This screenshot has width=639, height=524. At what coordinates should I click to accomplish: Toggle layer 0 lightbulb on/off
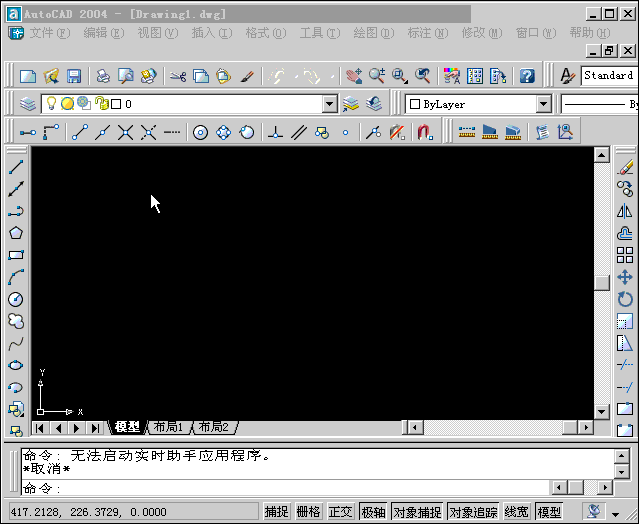coord(51,103)
